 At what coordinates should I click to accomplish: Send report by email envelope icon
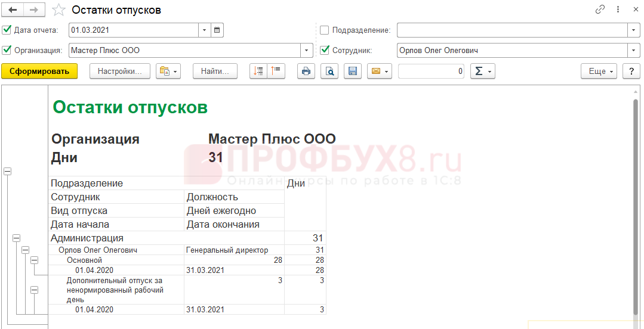tap(380, 71)
